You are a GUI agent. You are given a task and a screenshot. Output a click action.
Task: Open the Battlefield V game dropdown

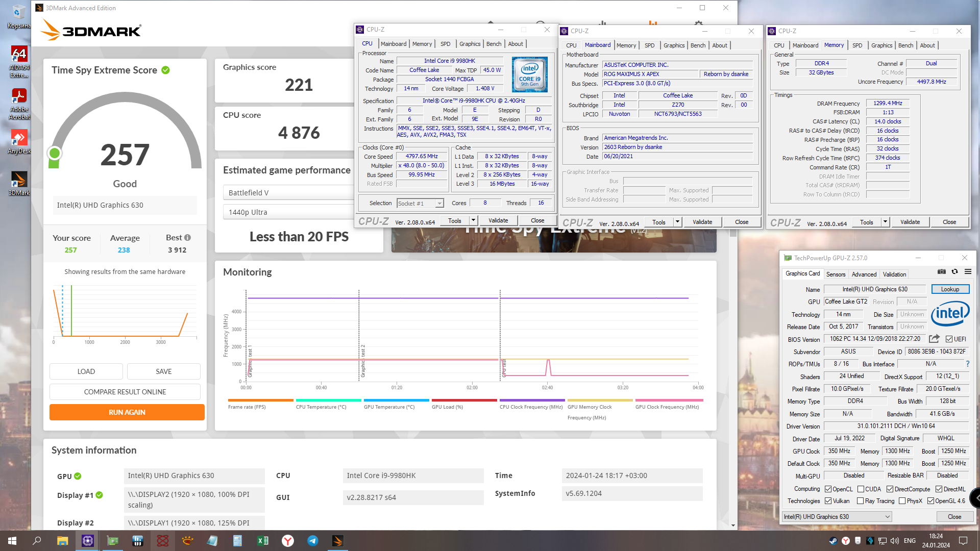pyautogui.click(x=288, y=193)
